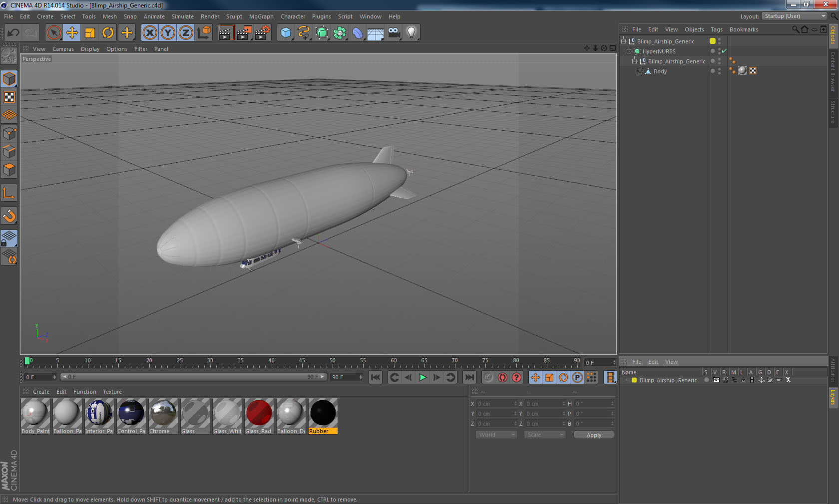Click the Undo arrow icon
This screenshot has width=839, height=504.
[x=13, y=33]
